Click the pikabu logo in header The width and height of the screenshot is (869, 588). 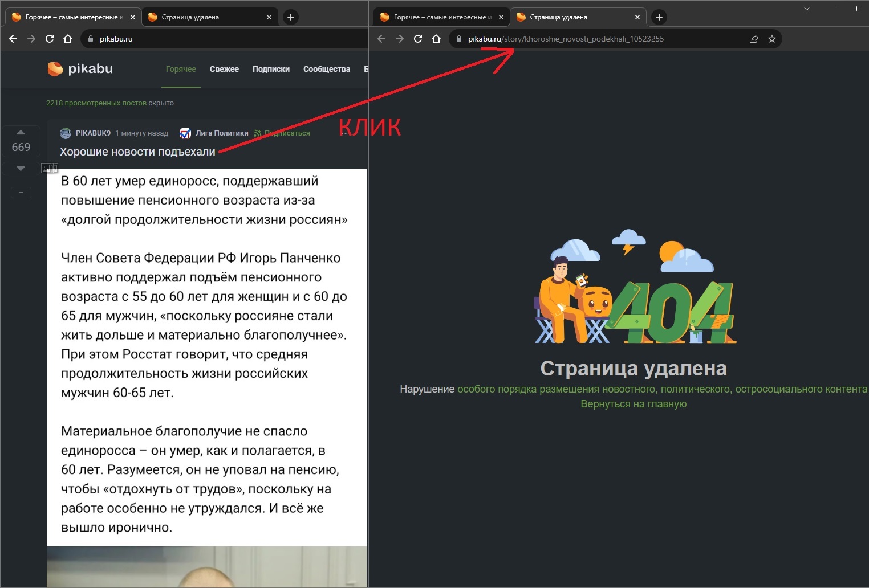click(80, 69)
